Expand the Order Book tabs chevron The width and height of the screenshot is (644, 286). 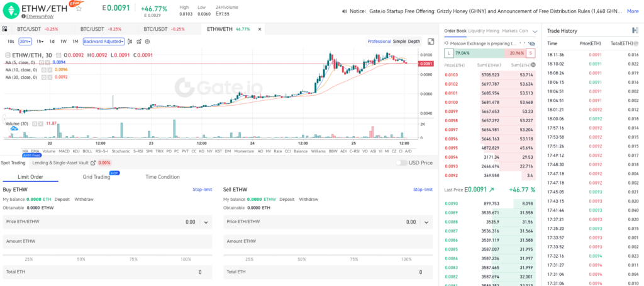pyautogui.click(x=534, y=30)
